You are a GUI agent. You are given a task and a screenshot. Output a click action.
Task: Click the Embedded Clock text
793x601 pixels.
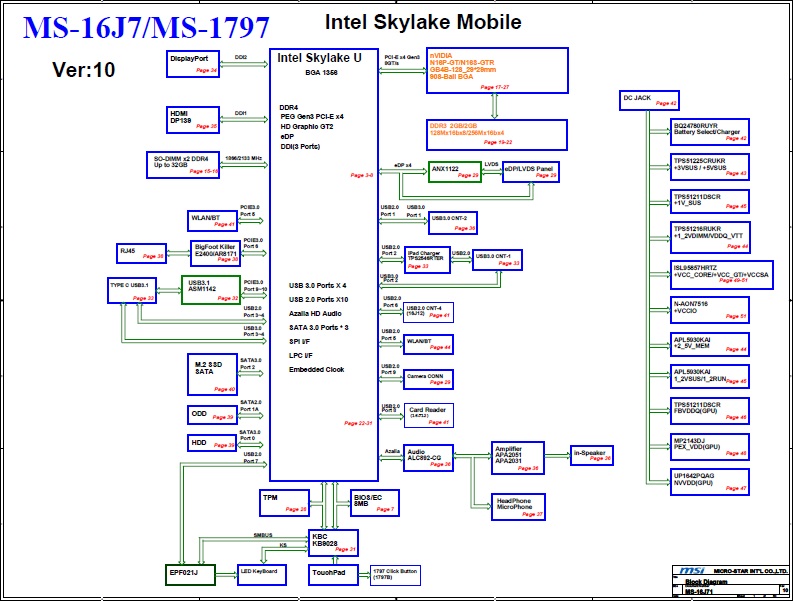(317, 369)
